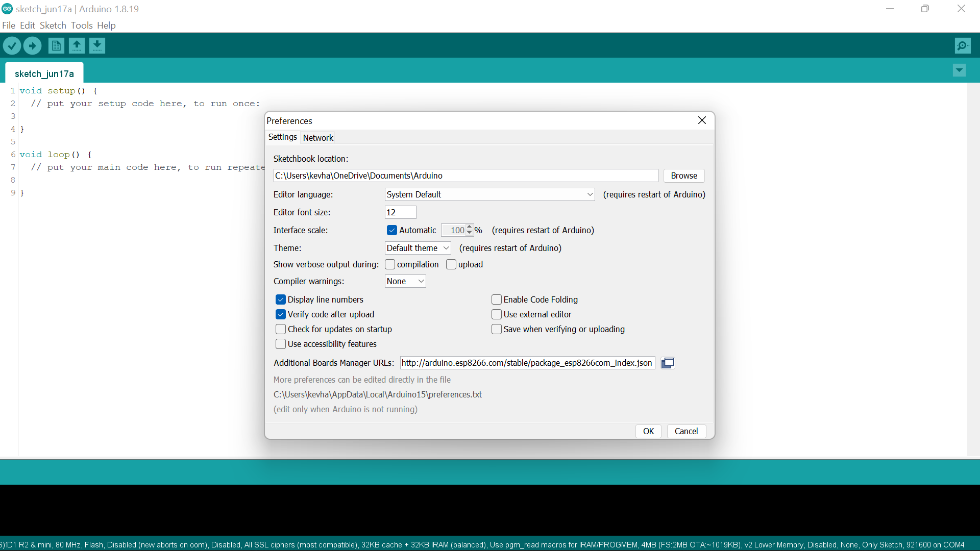This screenshot has height=551, width=980.
Task: Open the Tools menu
Action: [82, 26]
